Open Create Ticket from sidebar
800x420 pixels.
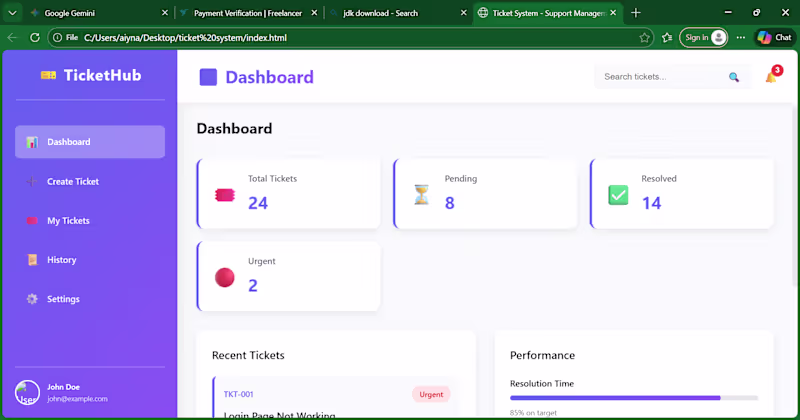(90, 181)
